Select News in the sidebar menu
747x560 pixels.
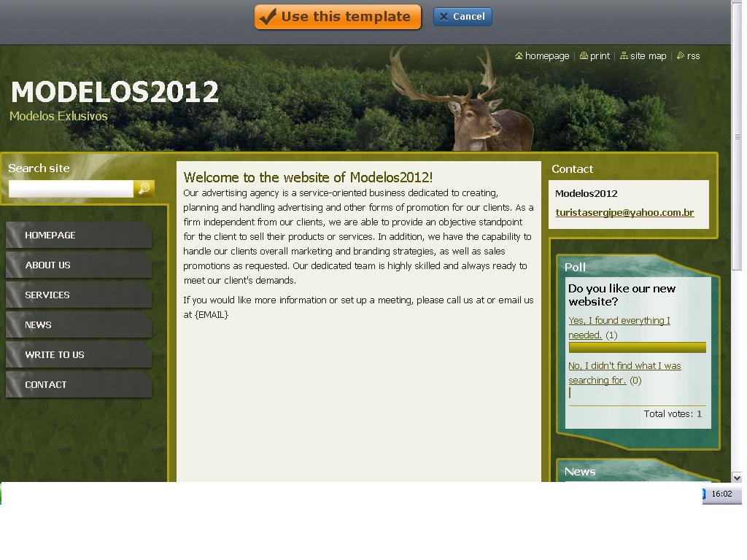[38, 325]
